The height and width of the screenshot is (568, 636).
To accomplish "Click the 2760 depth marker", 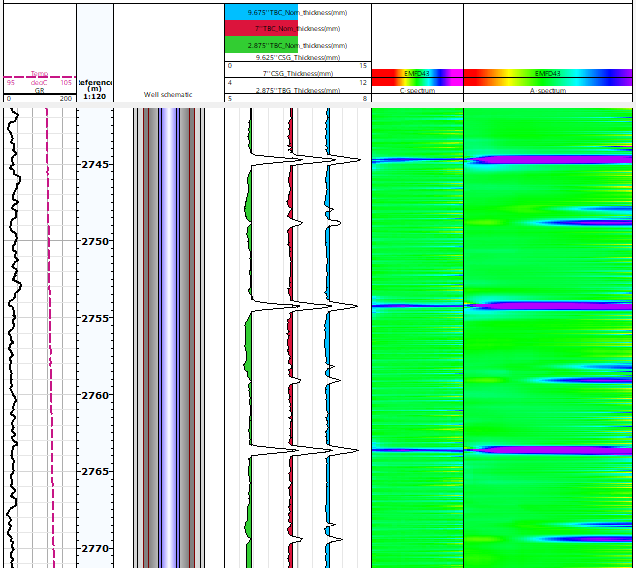I will tap(98, 395).
